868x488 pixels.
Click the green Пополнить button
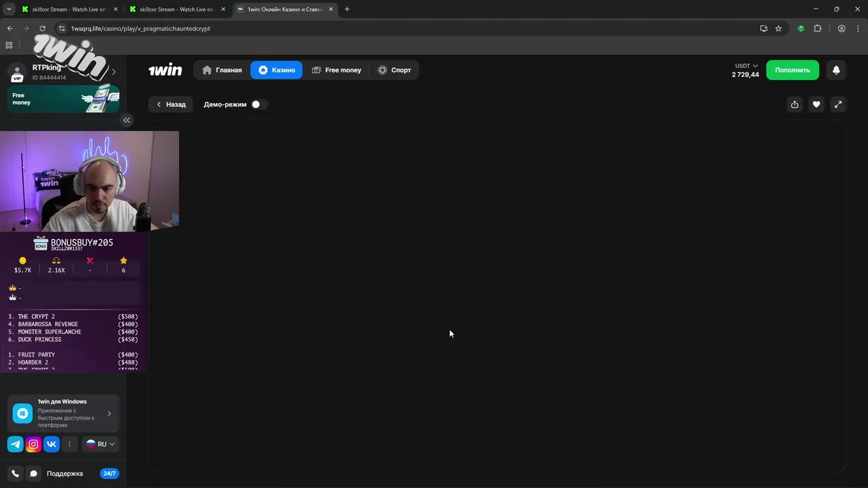793,70
